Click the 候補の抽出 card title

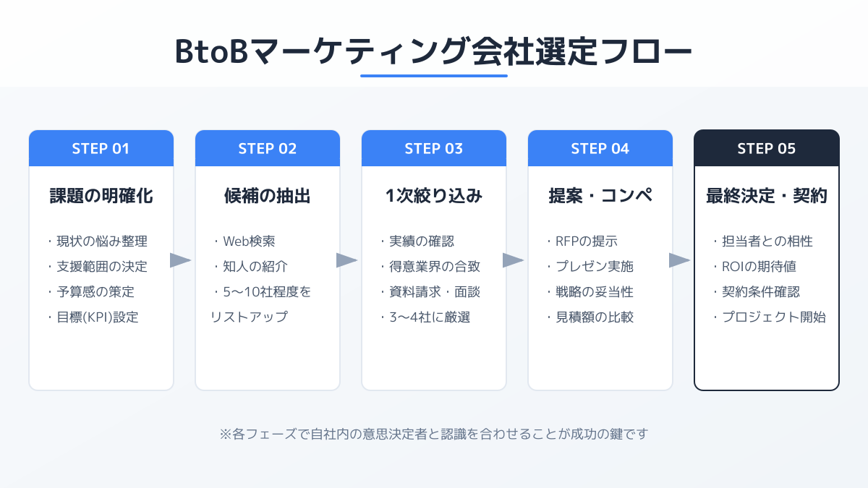268,196
